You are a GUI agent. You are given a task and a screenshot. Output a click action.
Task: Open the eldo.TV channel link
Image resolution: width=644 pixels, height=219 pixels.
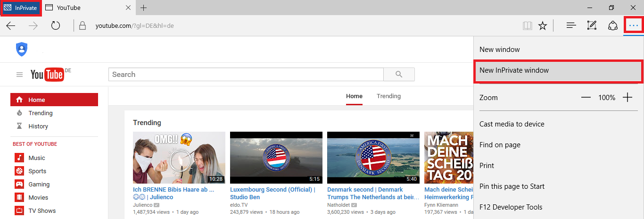pos(239,205)
